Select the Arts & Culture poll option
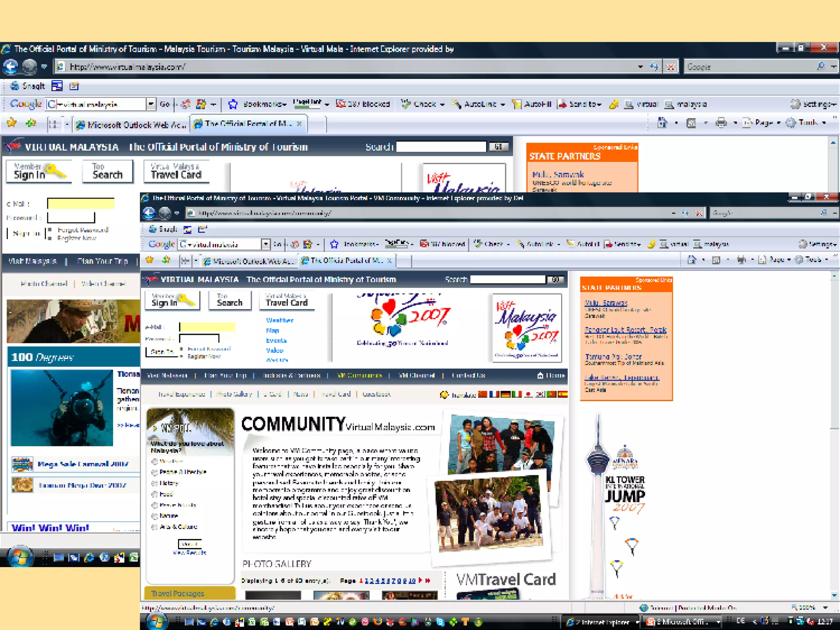This screenshot has height=630, width=840. (155, 527)
